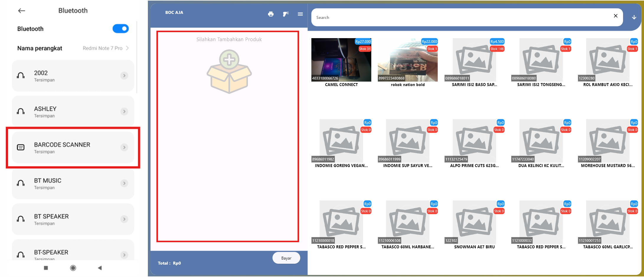Tap the Android back triangle button
This screenshot has height=277, width=644.
100,268
